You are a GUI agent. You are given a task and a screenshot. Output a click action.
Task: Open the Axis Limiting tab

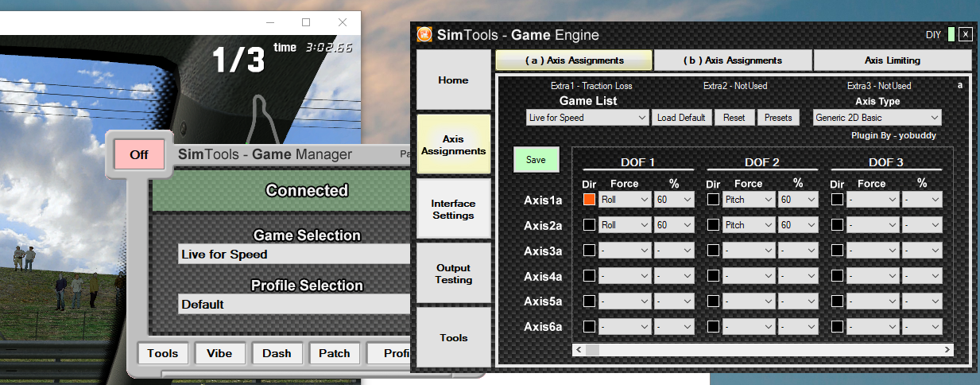(893, 60)
